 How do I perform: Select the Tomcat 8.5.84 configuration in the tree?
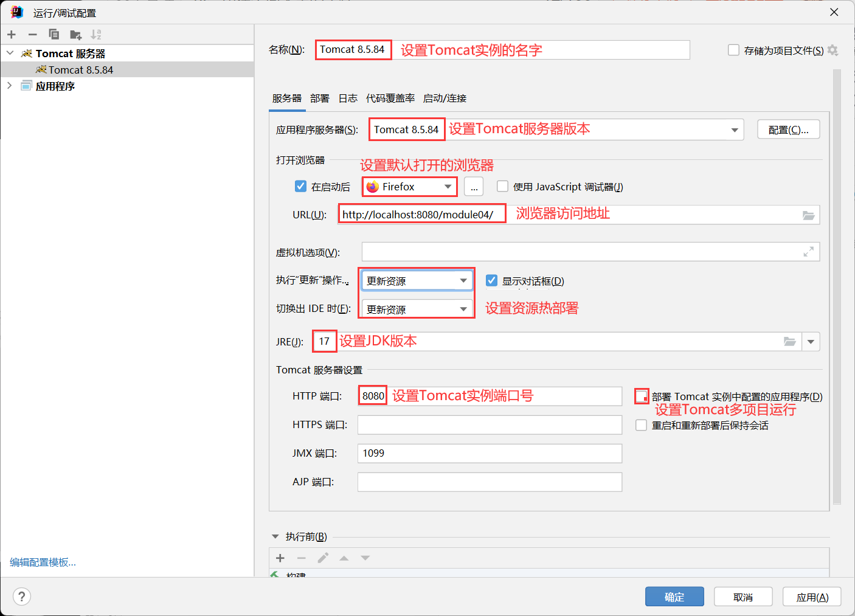tap(126, 69)
